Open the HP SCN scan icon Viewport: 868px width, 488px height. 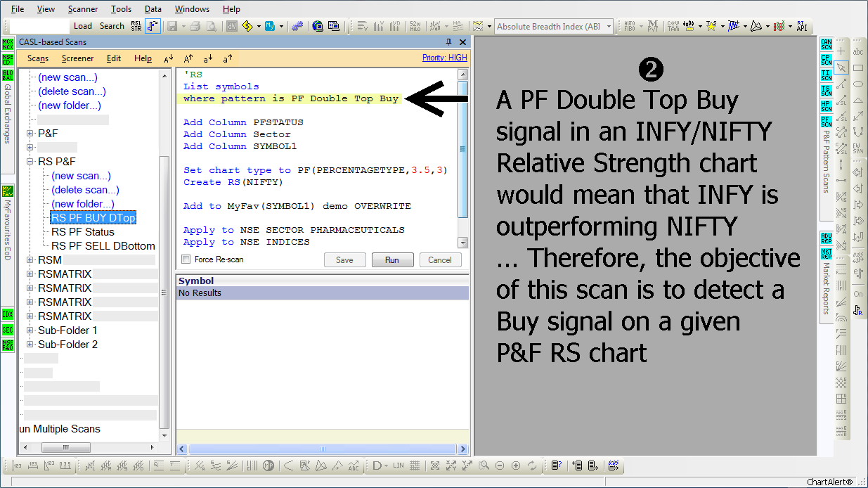click(827, 105)
